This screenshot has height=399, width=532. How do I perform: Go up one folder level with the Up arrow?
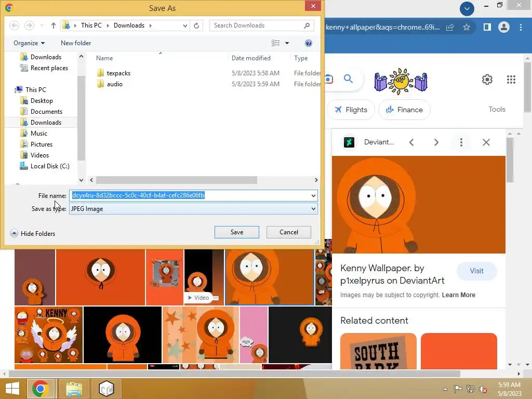tap(54, 25)
